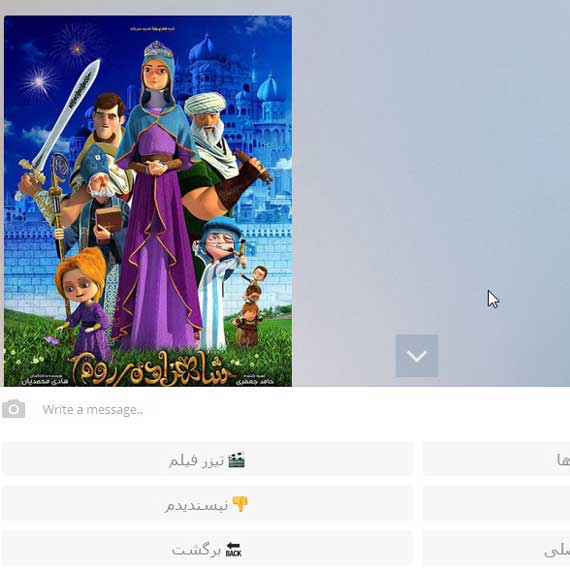The height and width of the screenshot is (570, 570).
Task: Click the golden movie title on the poster
Action: pos(153,368)
